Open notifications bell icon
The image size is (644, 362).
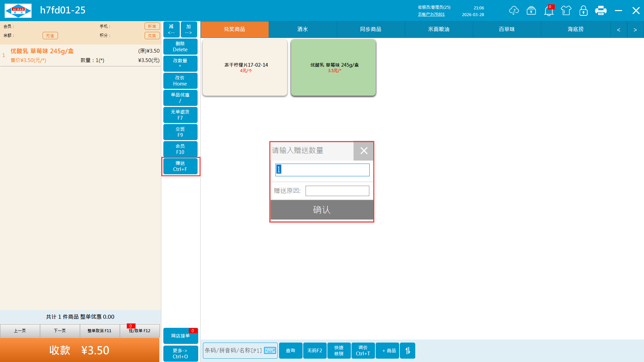(549, 11)
